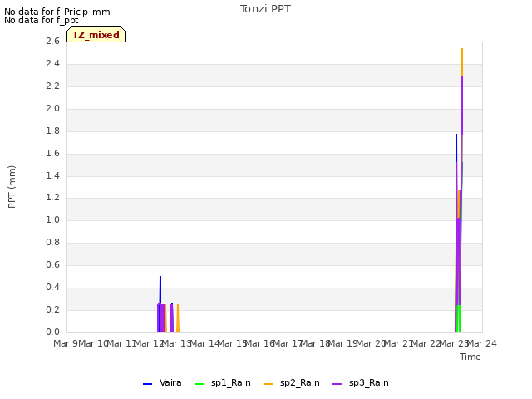Toggle the sp1_Rain legend entry

pyautogui.click(x=223, y=382)
